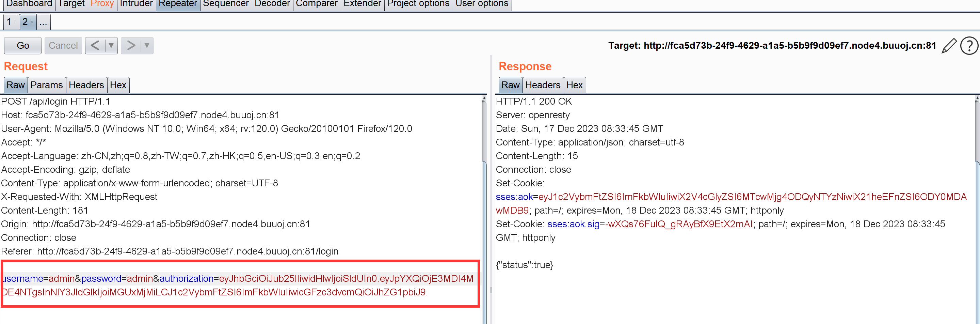Open the Intruder tab
This screenshot has height=324, width=980.
pos(136,4)
